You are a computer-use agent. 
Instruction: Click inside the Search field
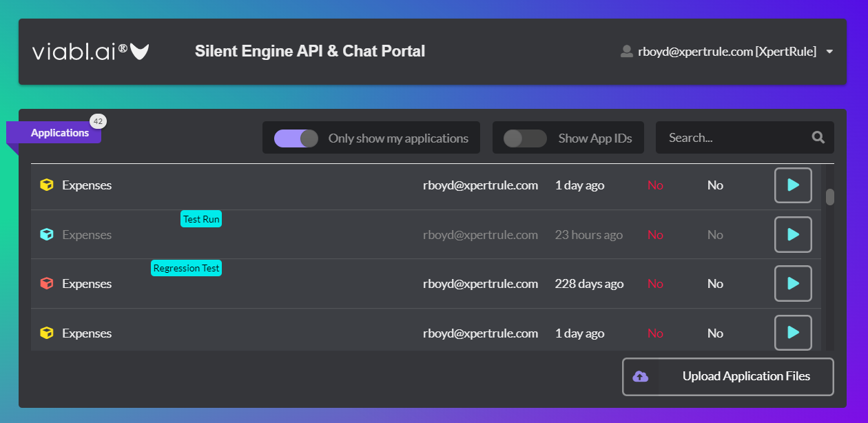(x=723, y=137)
